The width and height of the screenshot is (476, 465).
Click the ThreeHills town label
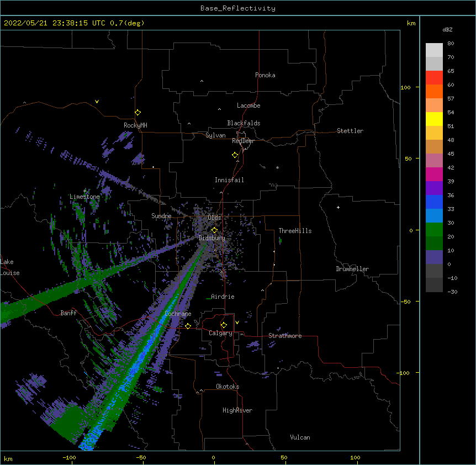(295, 231)
